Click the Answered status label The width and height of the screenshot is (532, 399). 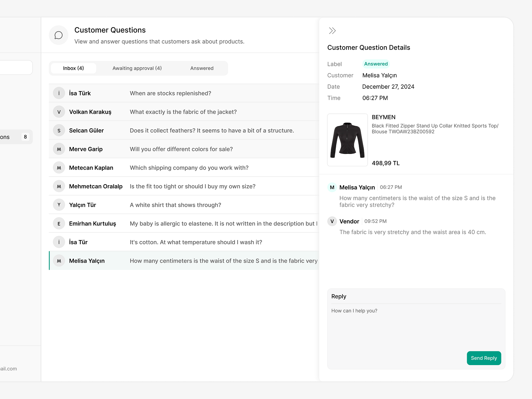click(376, 64)
